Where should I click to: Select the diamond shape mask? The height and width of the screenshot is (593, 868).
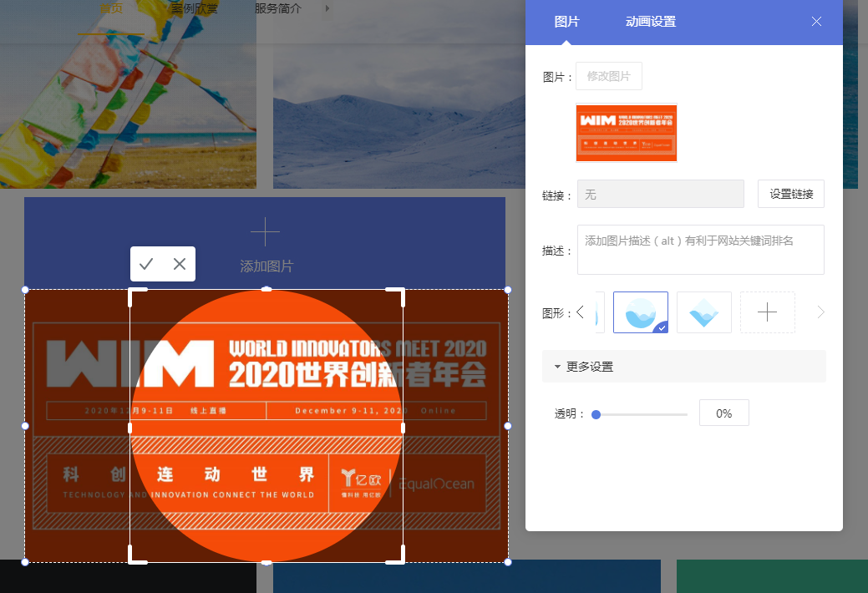click(704, 312)
